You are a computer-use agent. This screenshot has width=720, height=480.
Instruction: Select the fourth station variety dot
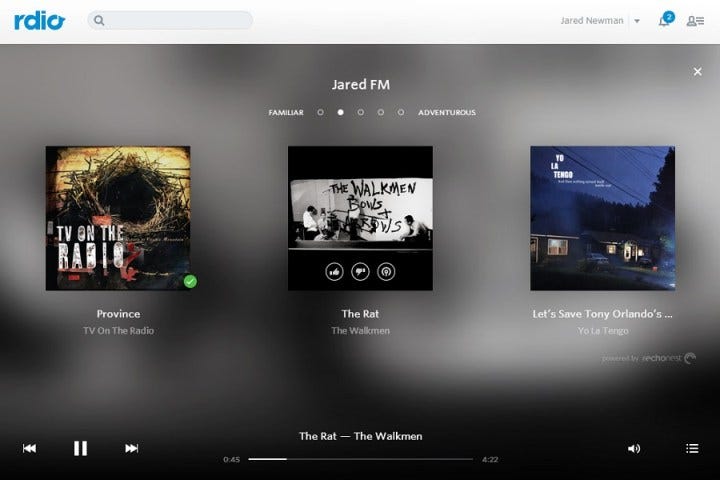(x=381, y=113)
